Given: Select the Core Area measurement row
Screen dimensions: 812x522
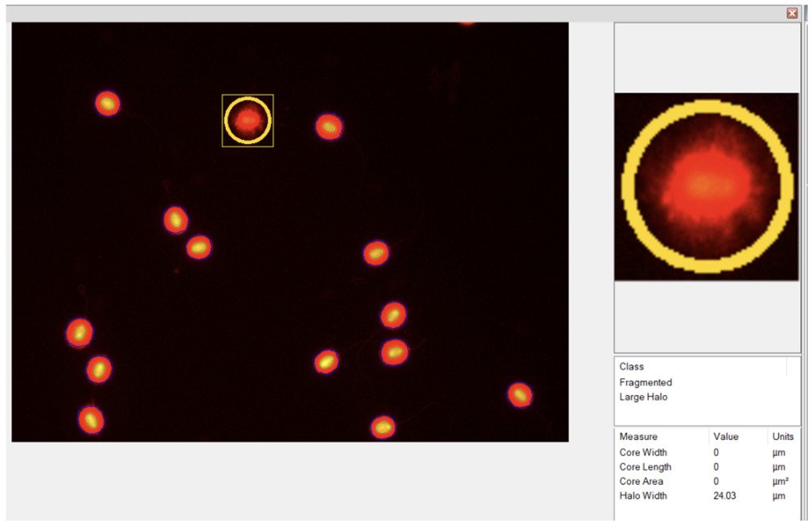Looking at the screenshot, I should (707, 481).
